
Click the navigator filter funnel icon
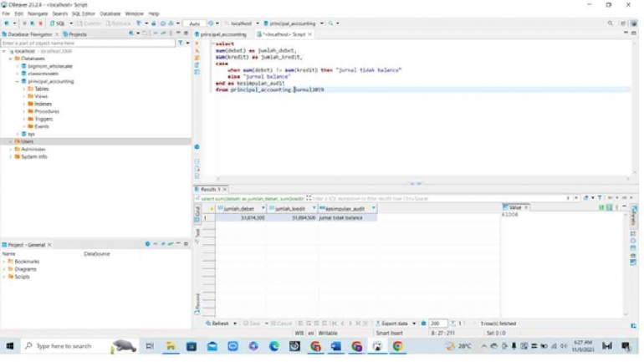181,43
